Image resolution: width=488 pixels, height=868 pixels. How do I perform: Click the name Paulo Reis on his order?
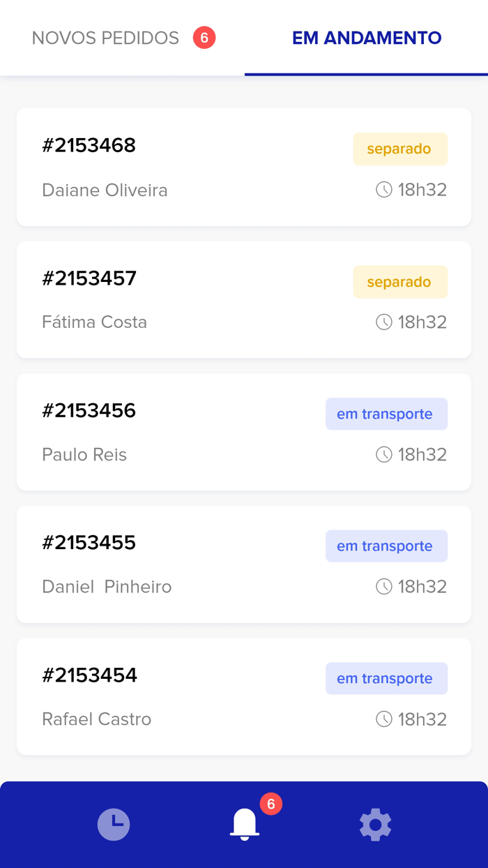coord(84,454)
